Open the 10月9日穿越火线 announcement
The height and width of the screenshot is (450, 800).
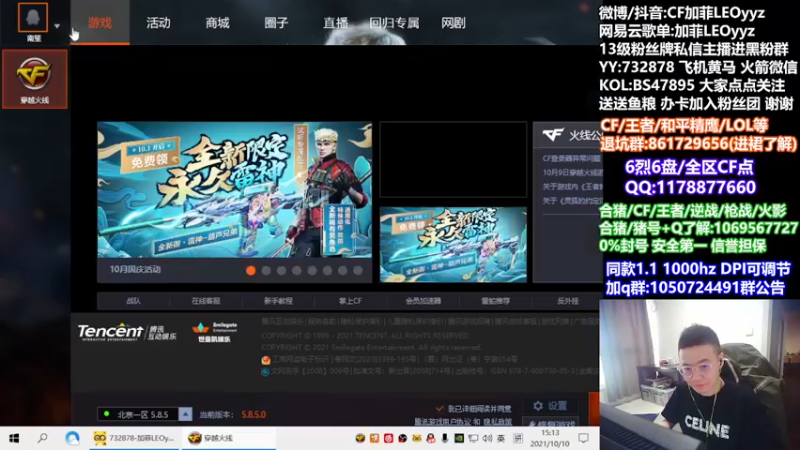(571, 173)
